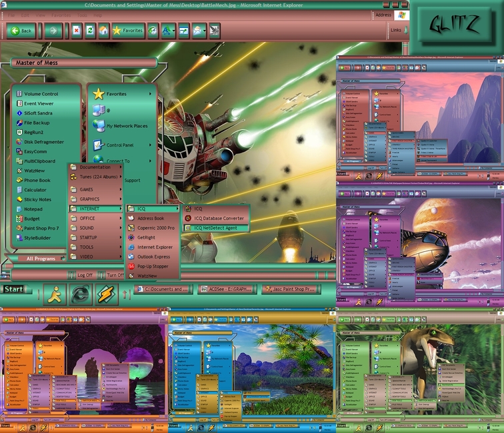Expand the All Programs list

(x=41, y=258)
